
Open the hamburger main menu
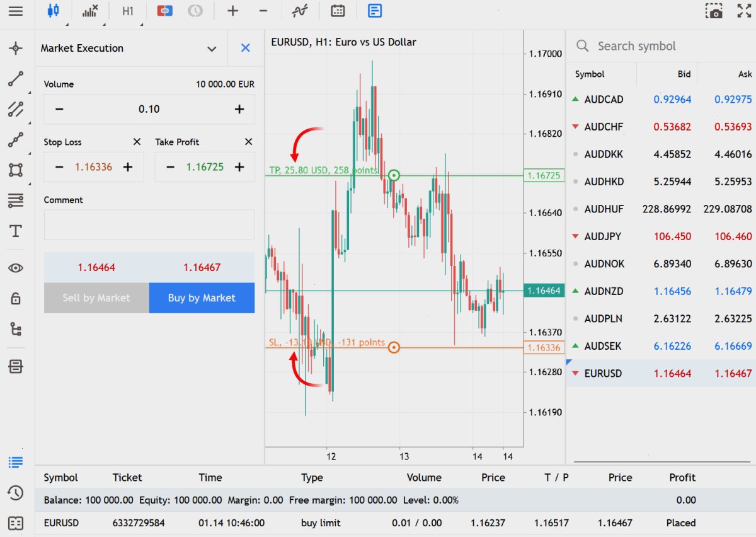16,11
